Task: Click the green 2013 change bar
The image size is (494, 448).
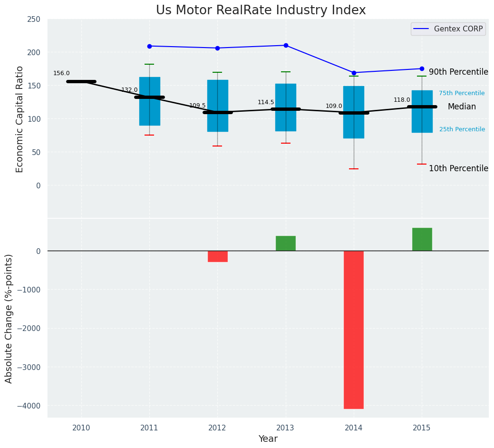Action: pyautogui.click(x=286, y=243)
